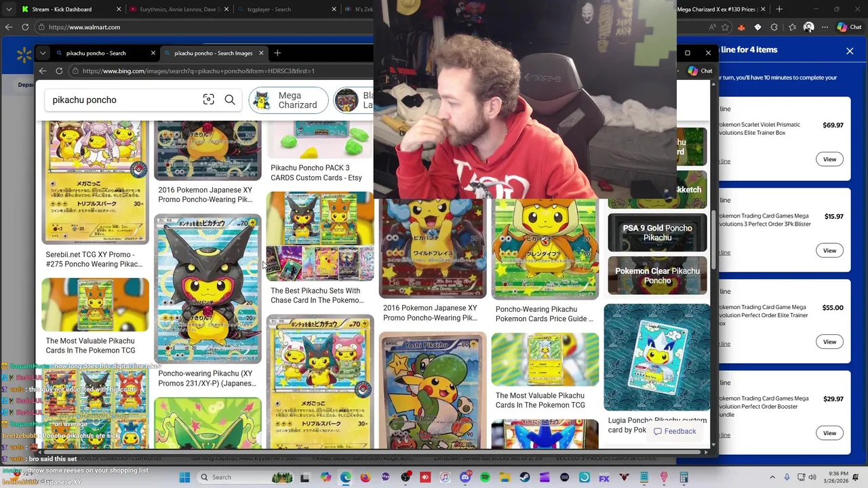Image resolution: width=868 pixels, height=488 pixels.
Task: Open Edge profile avatar
Action: [808, 27]
